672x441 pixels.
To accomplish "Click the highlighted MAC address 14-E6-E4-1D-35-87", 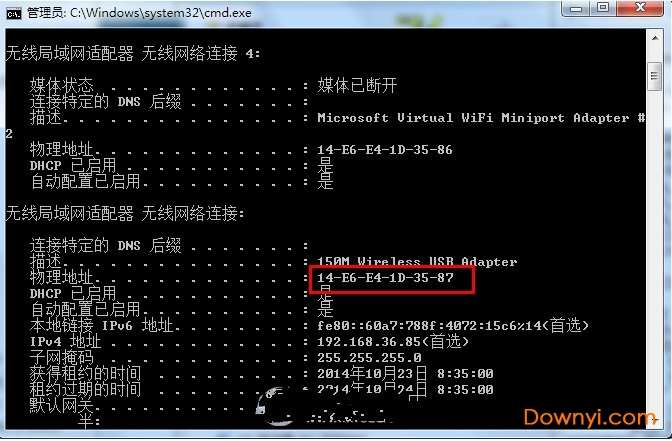I will pyautogui.click(x=385, y=278).
